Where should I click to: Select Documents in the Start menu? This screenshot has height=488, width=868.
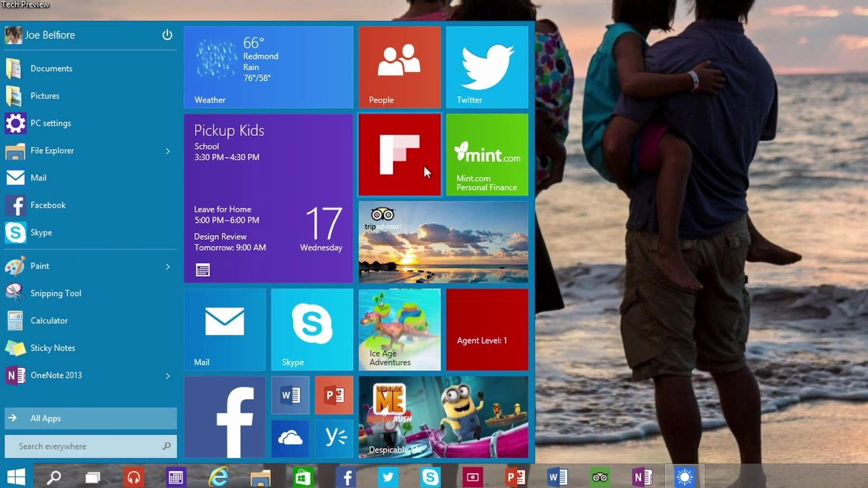51,68
